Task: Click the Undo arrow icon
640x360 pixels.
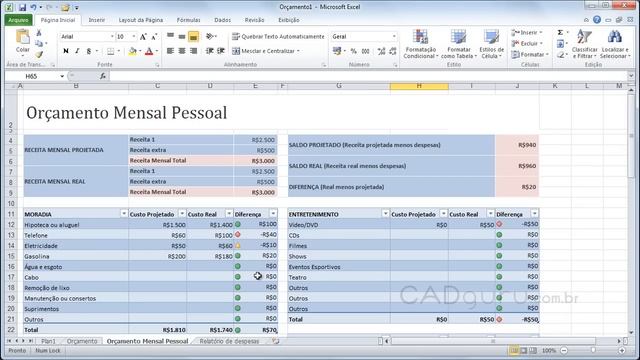Action: point(33,7)
